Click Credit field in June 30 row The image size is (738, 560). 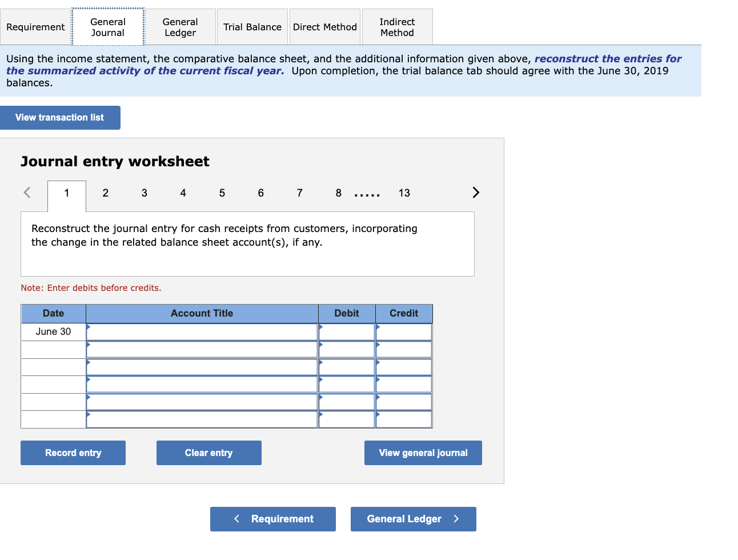coord(404,332)
